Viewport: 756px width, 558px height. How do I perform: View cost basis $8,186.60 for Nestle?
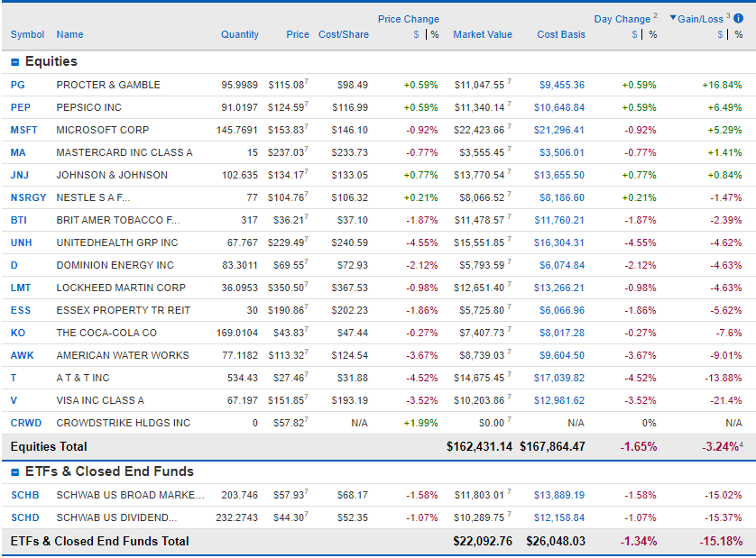click(x=562, y=198)
